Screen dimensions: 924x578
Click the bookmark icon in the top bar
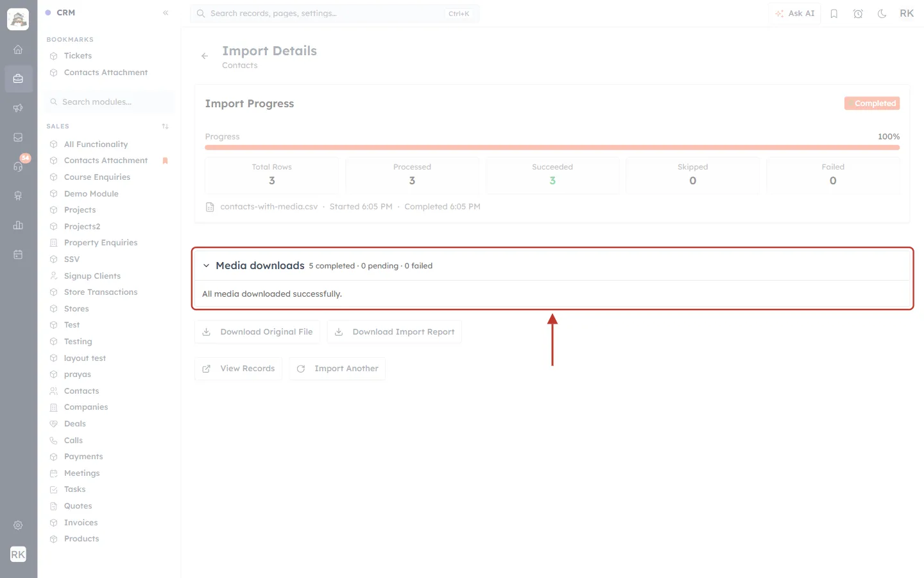click(834, 13)
